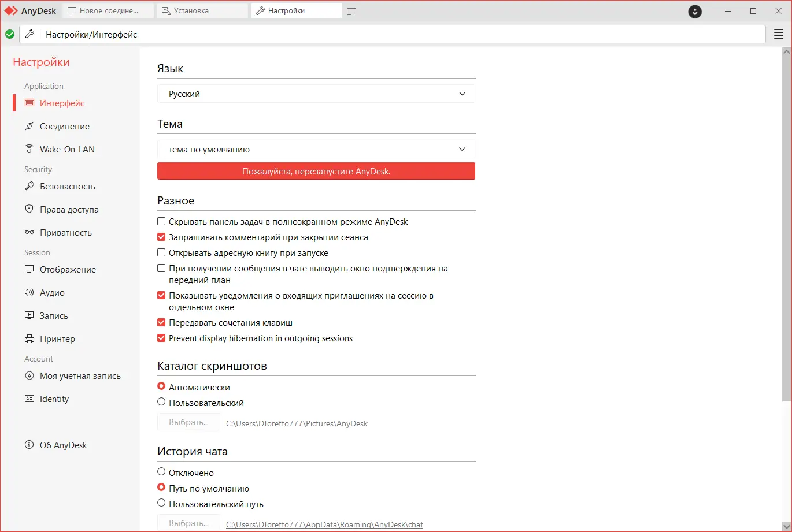This screenshot has width=792, height=532.
Task: Open the hamburger main menu
Action: [x=778, y=35]
